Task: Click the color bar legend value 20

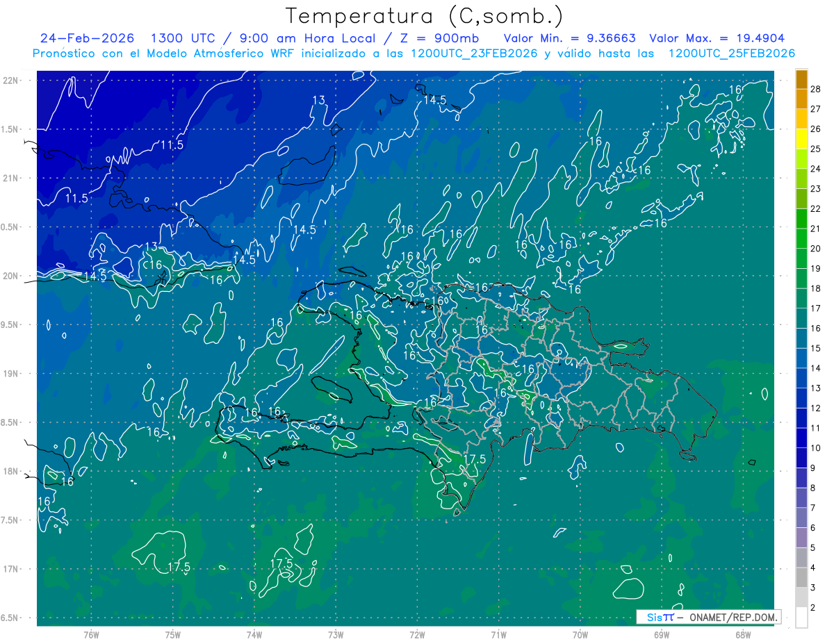Action: (816, 249)
